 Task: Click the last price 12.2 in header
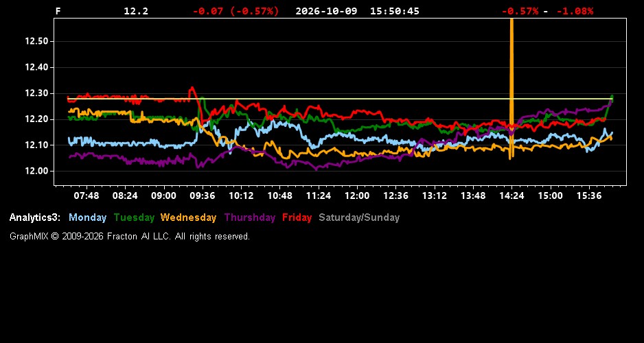click(x=136, y=11)
